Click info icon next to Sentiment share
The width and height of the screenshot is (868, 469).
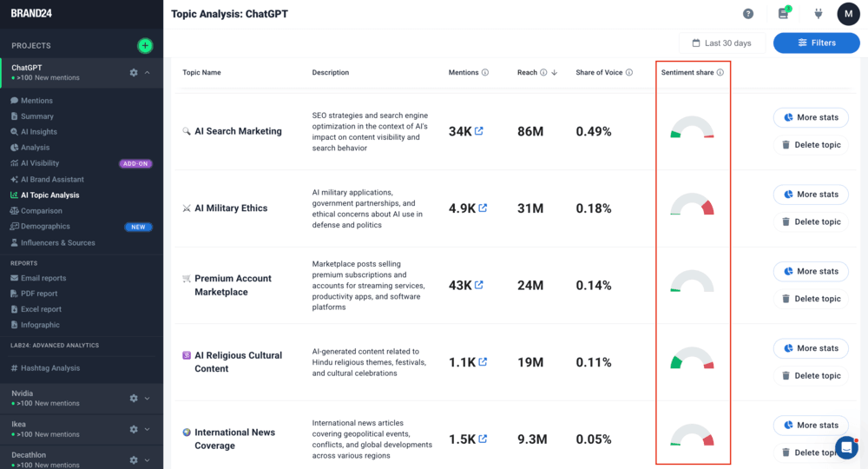[720, 73]
